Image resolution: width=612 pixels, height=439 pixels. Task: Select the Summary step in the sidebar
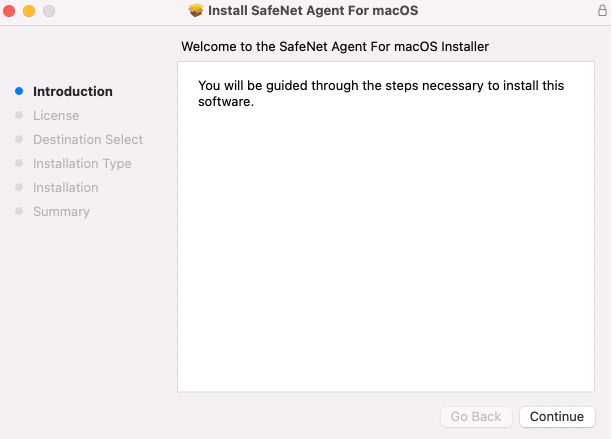pyautogui.click(x=61, y=211)
